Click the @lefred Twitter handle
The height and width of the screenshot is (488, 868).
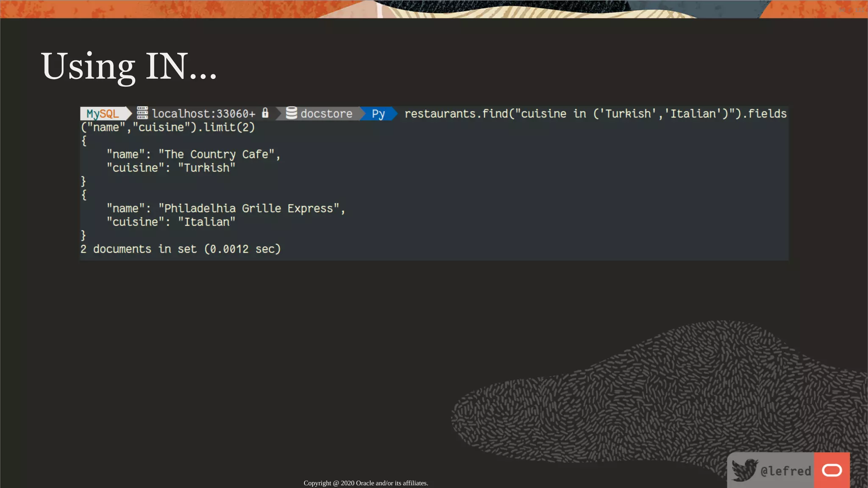point(785,471)
